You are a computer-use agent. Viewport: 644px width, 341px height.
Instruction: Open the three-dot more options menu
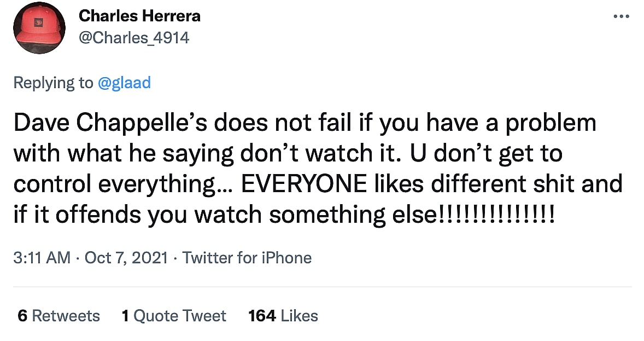point(622,16)
